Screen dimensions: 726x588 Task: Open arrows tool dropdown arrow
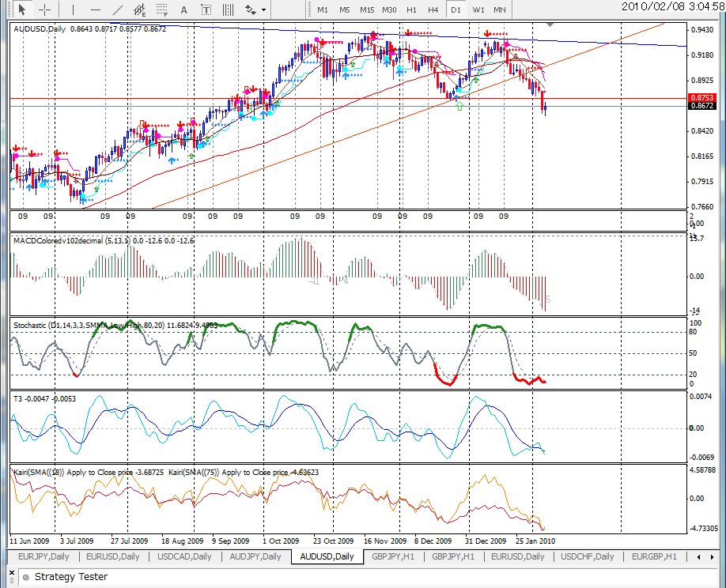(264, 9)
